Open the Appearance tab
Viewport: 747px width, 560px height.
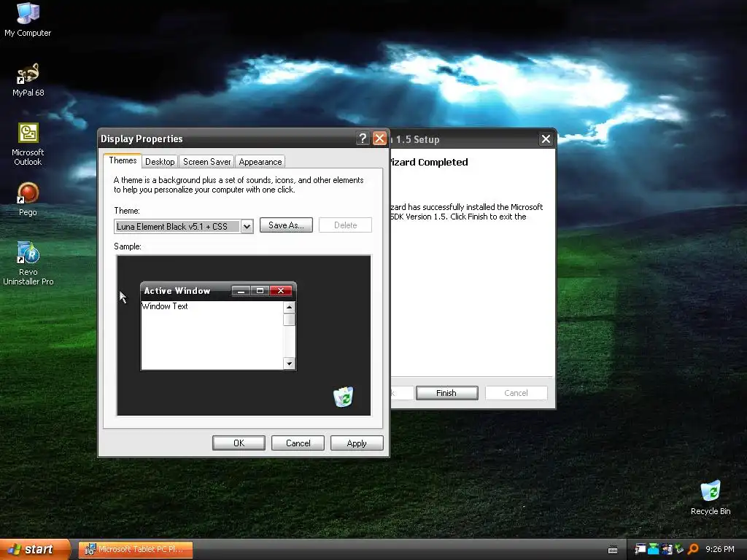point(260,161)
